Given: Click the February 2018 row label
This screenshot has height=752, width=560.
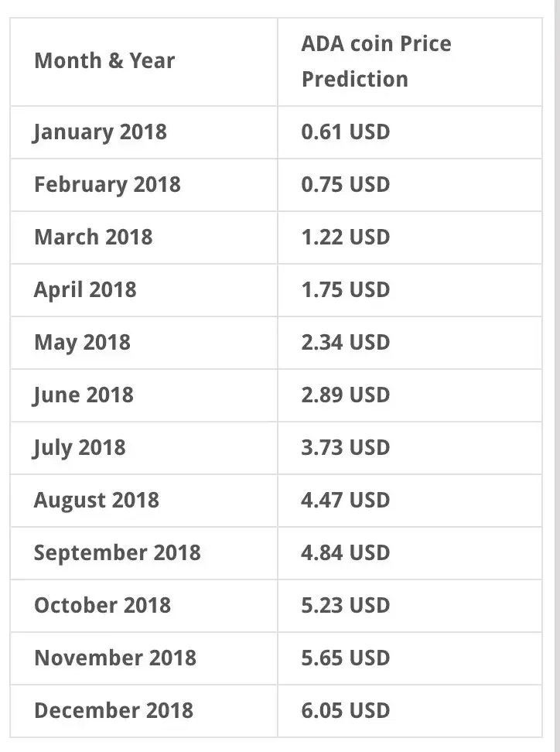Looking at the screenshot, I should click(107, 184).
